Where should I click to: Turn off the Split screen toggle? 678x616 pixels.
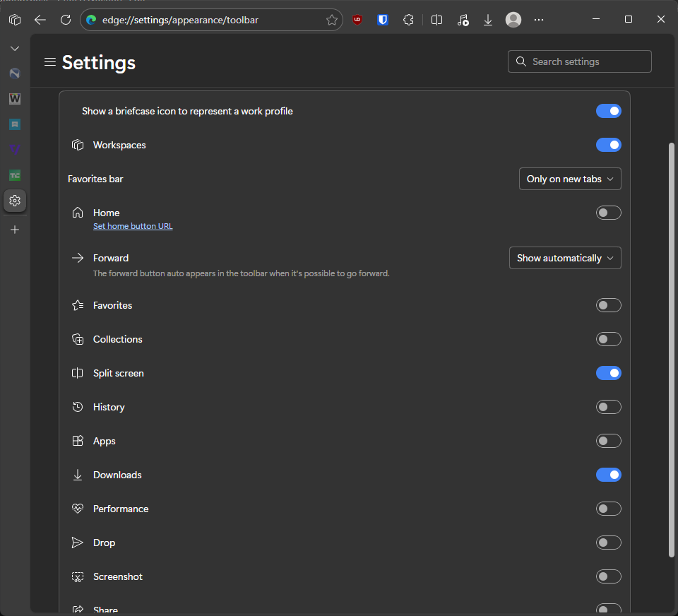(x=608, y=373)
